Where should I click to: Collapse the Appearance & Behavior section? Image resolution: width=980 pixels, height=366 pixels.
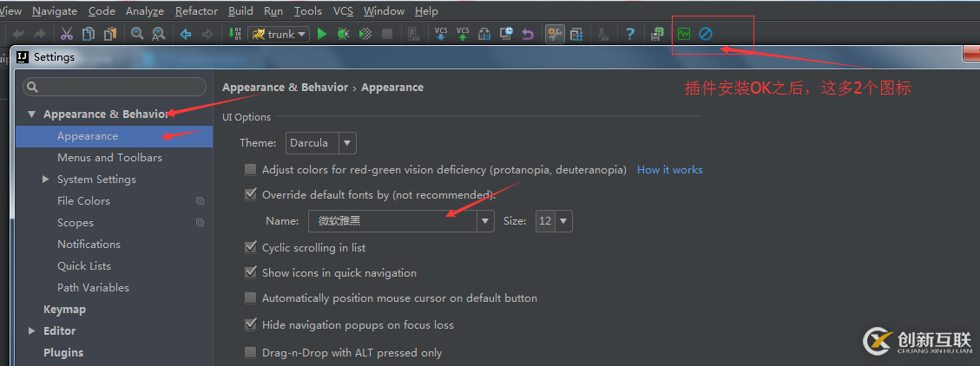pos(32,114)
